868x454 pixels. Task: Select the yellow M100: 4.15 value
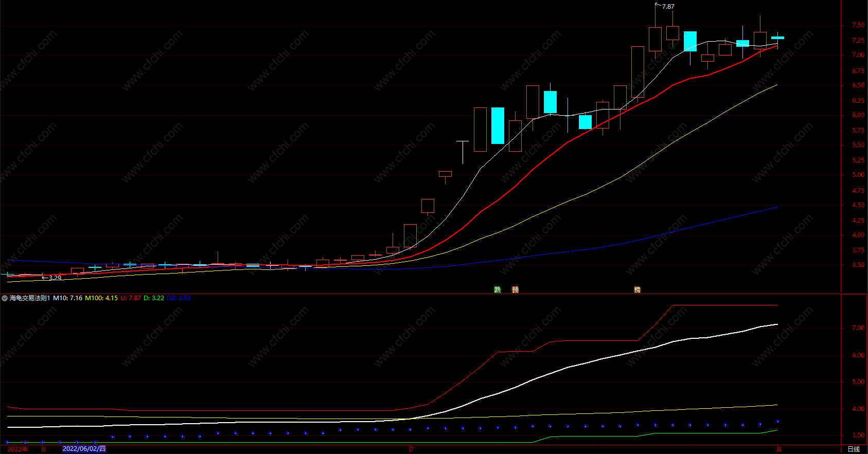point(101,298)
